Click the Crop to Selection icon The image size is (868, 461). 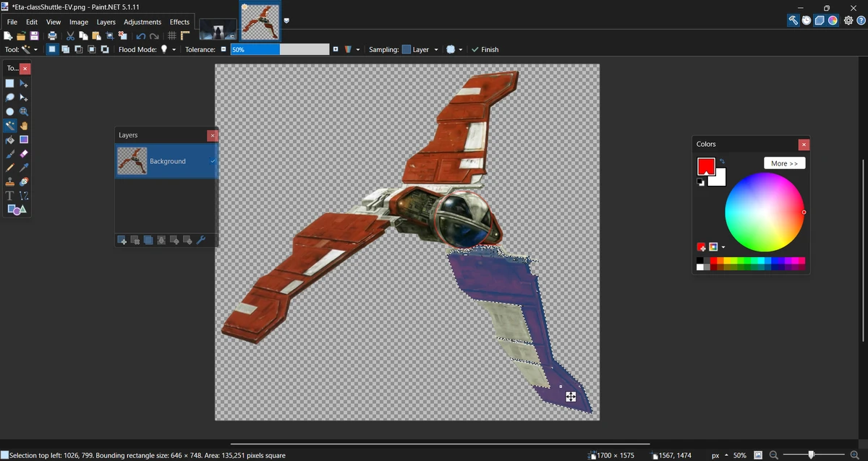[110, 35]
